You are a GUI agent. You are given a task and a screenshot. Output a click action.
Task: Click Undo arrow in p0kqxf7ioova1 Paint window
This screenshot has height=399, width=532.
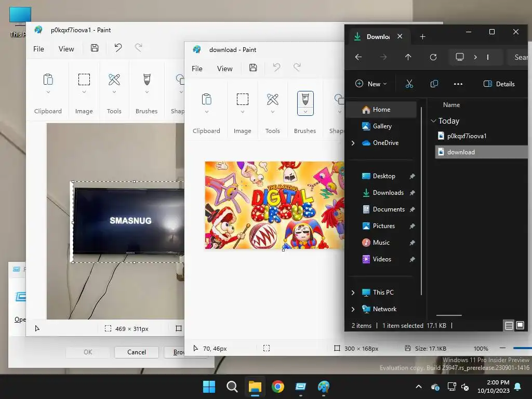coord(118,48)
